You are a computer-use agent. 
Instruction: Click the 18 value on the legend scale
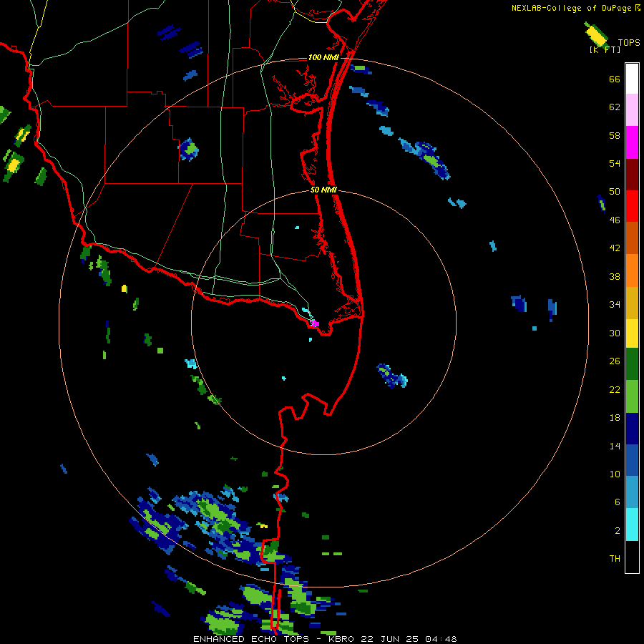615,418
